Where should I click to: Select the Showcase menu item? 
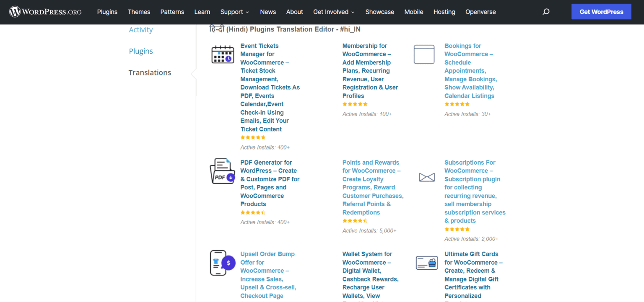coord(379,12)
